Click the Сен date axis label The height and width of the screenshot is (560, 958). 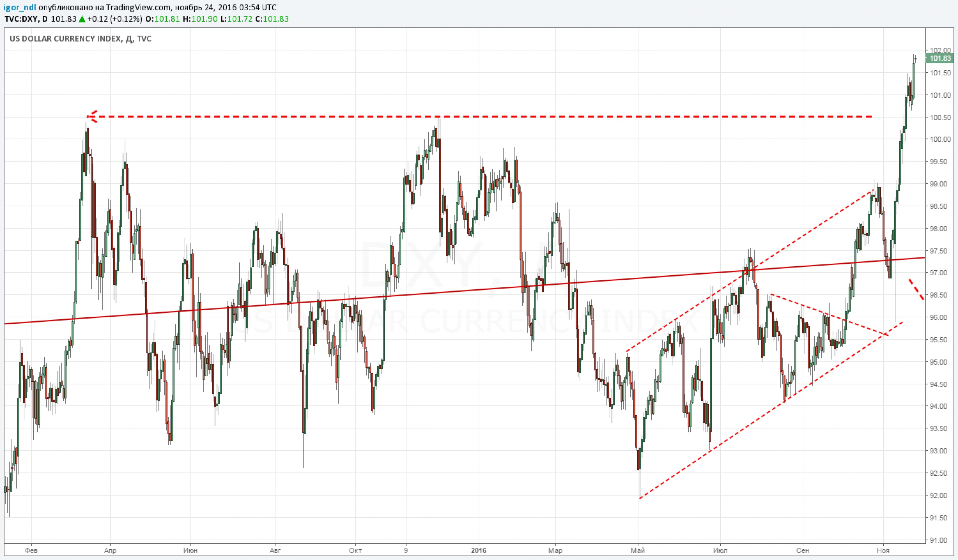coord(802,550)
